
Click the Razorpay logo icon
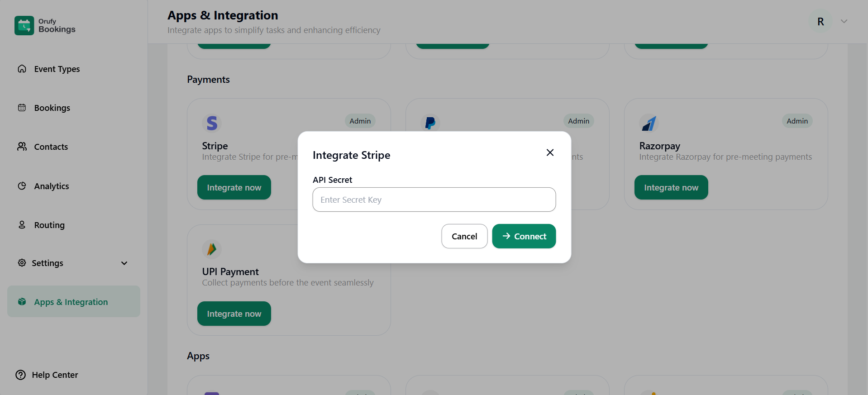click(649, 123)
